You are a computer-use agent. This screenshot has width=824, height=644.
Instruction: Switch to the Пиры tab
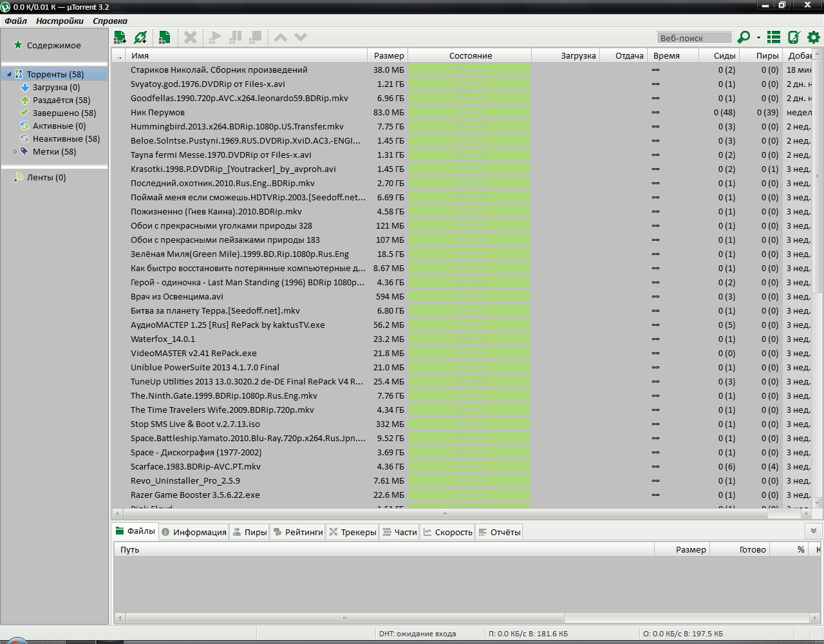pos(250,532)
